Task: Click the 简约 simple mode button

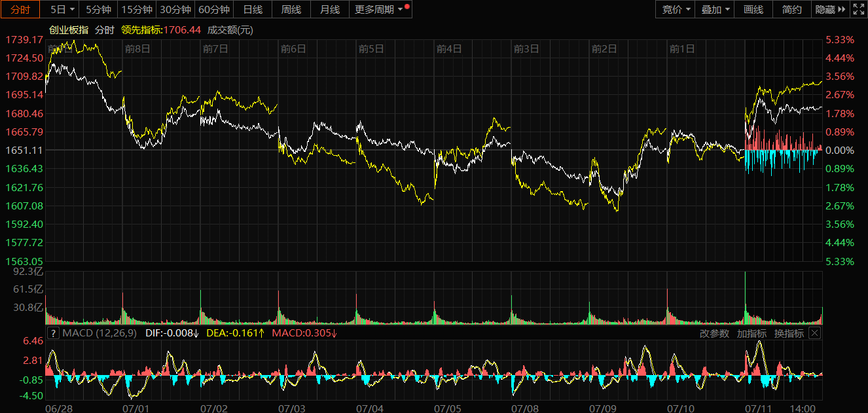Action: [792, 9]
